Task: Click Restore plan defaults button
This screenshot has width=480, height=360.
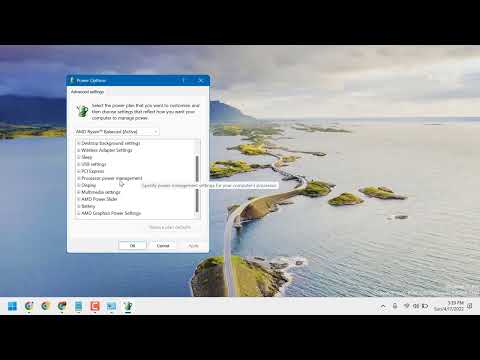Action: [x=170, y=227]
